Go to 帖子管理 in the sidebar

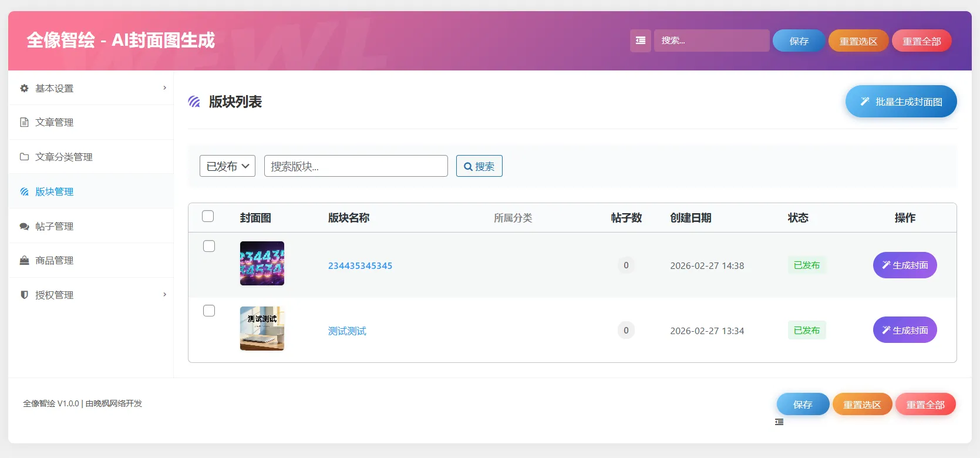54,226
